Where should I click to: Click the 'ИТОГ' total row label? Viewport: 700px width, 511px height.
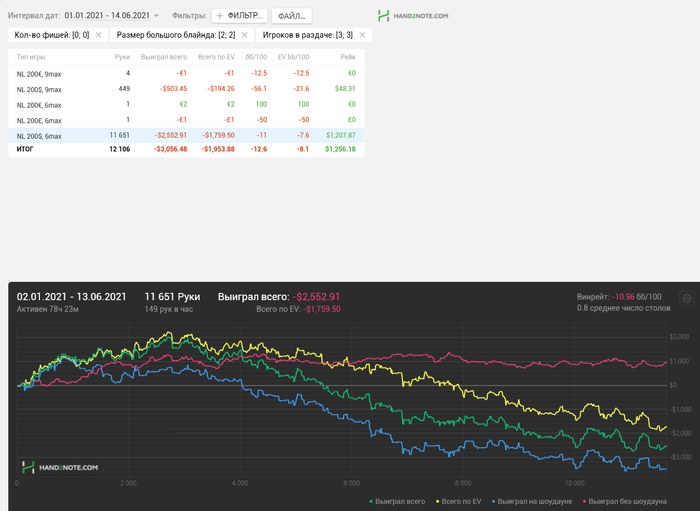pyautogui.click(x=25, y=149)
